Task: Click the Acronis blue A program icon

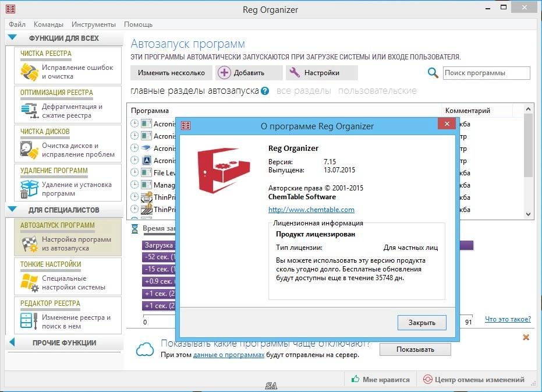Action: [x=147, y=160]
